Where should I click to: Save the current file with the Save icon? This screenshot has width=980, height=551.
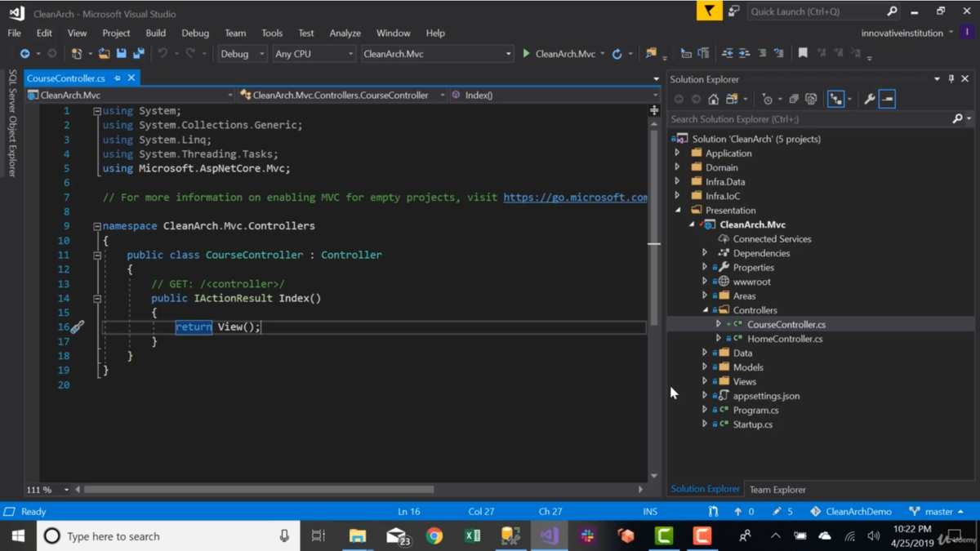(x=122, y=54)
